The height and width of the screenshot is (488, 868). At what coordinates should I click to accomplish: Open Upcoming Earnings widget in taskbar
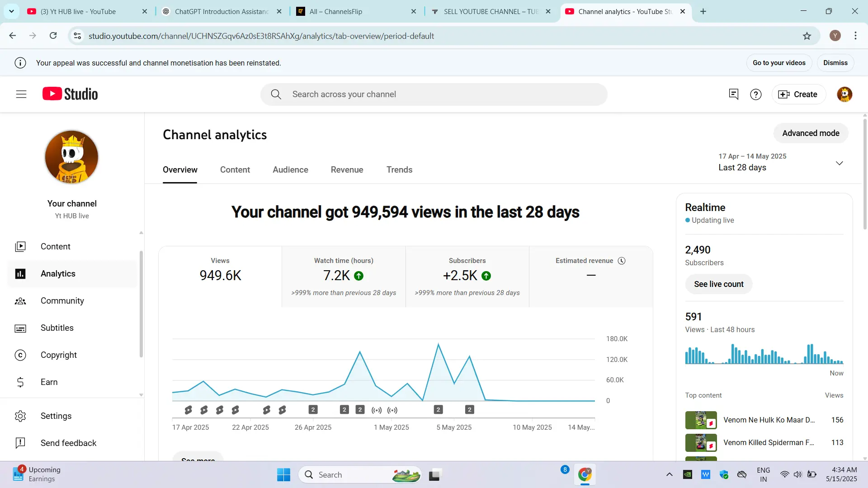pos(37,474)
